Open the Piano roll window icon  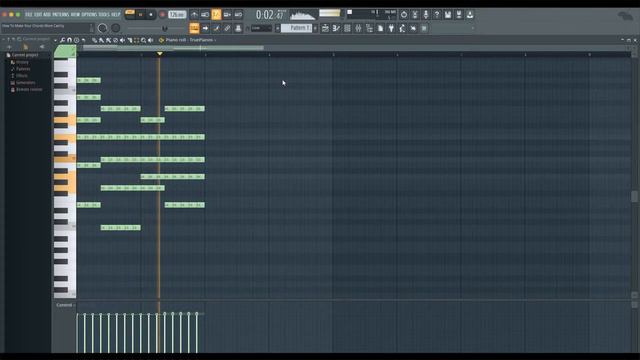pos(336,28)
